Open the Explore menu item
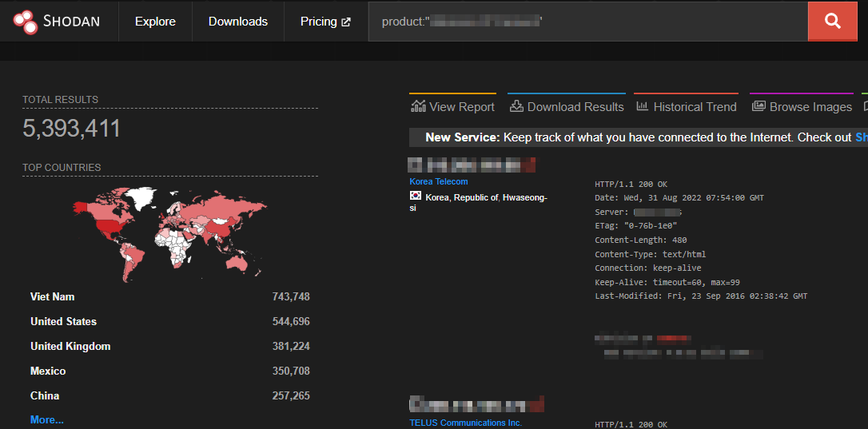The image size is (868, 429). (155, 22)
